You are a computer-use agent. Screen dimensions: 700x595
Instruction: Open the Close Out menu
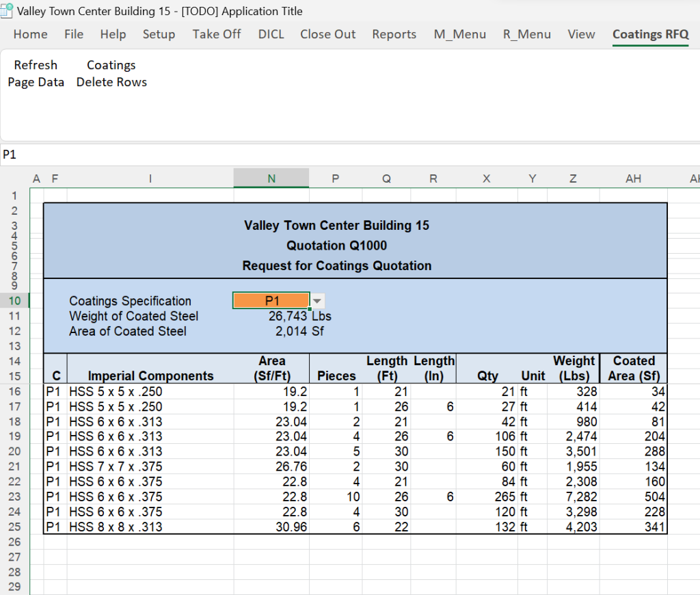(327, 34)
